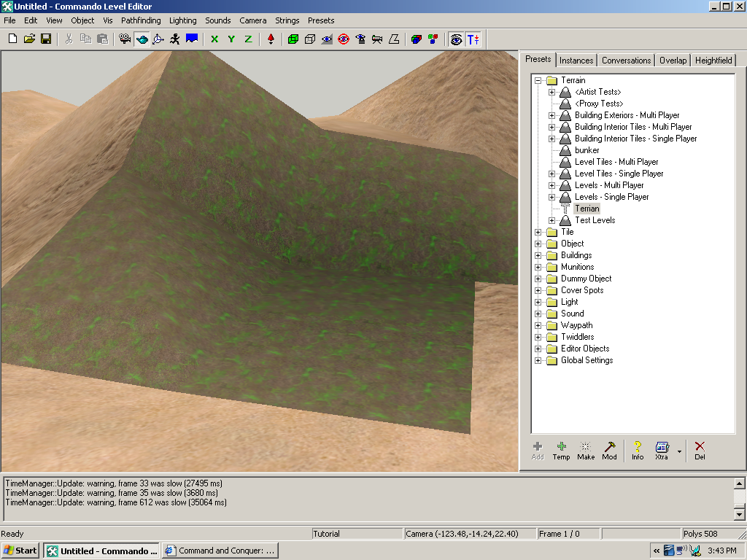The image size is (747, 560).
Task: Click the Mod hammer icon
Action: click(609, 450)
